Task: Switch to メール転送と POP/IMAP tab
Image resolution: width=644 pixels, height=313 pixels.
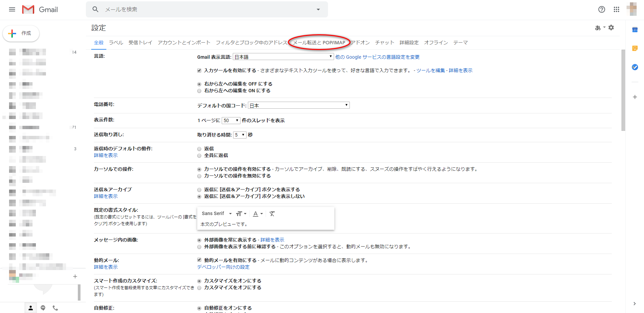Action: pyautogui.click(x=319, y=43)
